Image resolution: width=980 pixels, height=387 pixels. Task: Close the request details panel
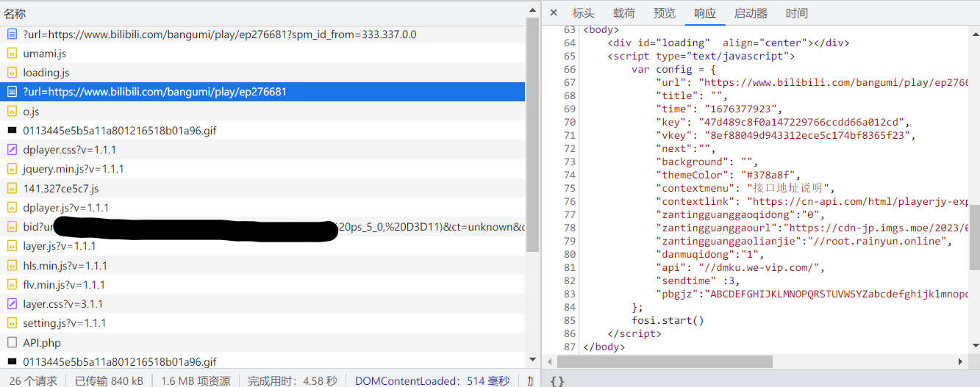tap(554, 13)
